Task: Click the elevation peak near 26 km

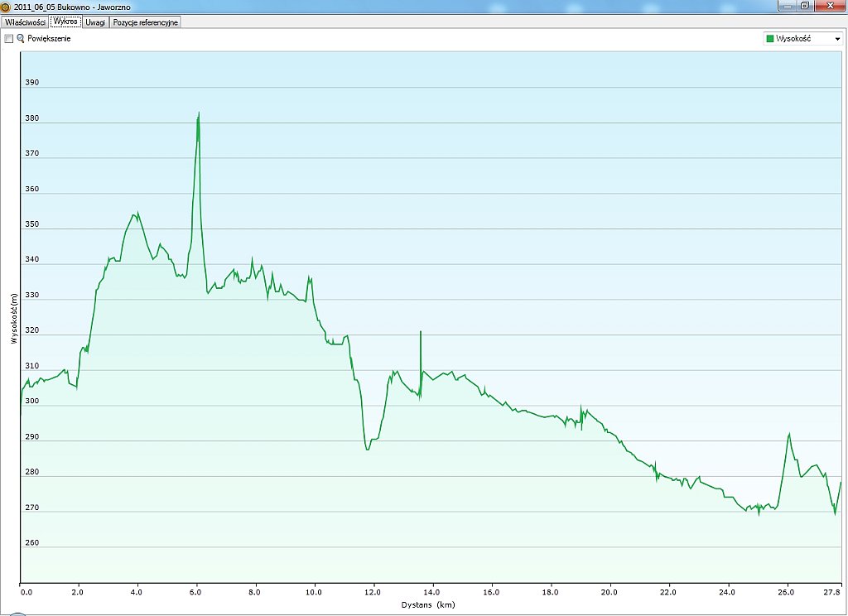Action: [789, 434]
